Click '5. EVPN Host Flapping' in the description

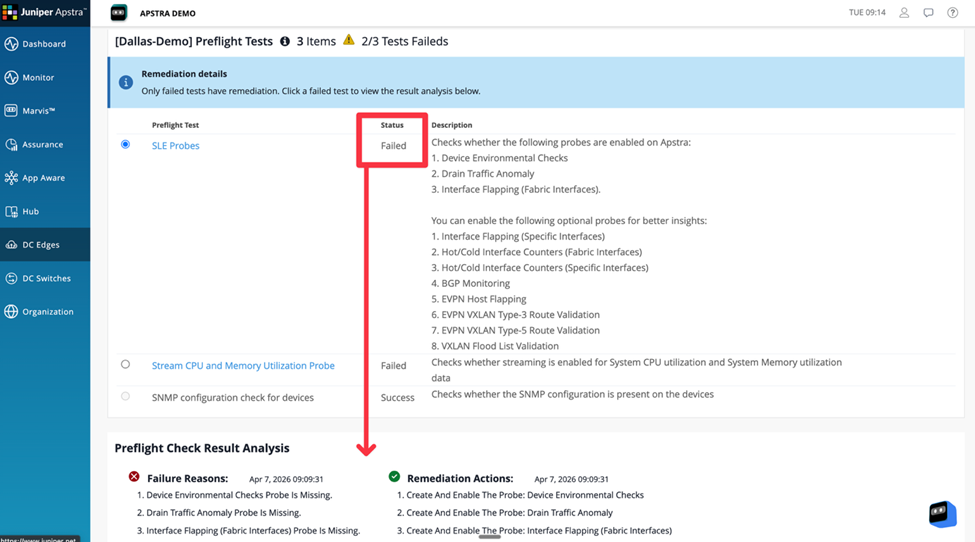coord(479,299)
